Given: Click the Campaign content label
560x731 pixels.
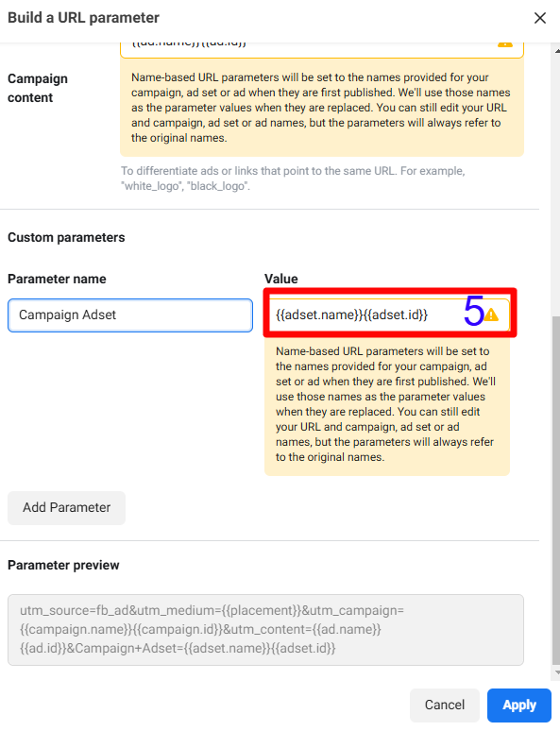Looking at the screenshot, I should click(x=38, y=88).
